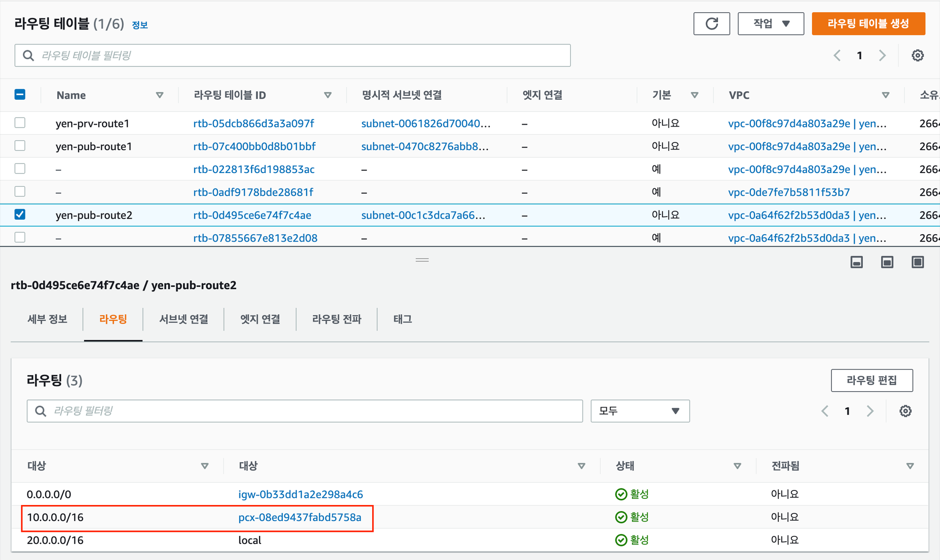
Task: Click the 라우팅 테이블 생성 button
Action: pos(868,24)
